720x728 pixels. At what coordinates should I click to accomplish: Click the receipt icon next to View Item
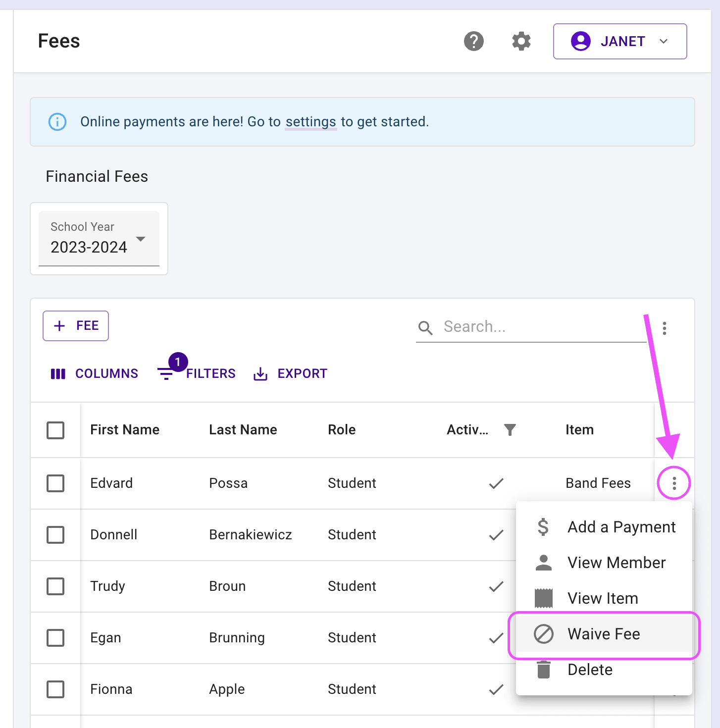coord(543,598)
